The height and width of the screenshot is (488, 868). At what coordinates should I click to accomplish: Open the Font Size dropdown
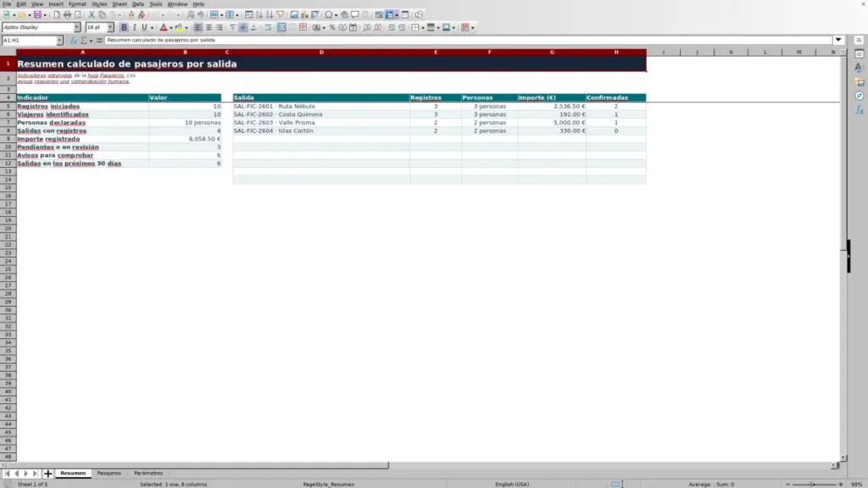[110, 27]
